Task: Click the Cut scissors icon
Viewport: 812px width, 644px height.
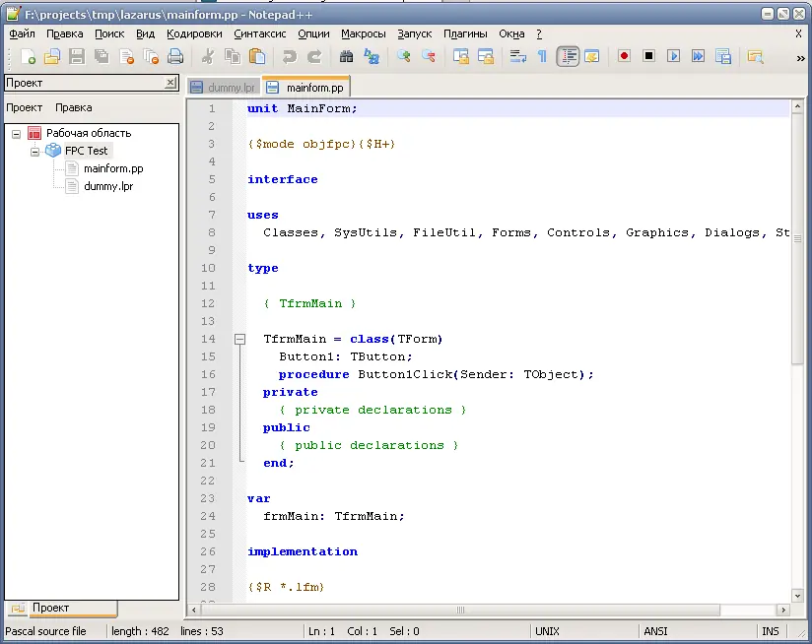Action: coord(208,56)
